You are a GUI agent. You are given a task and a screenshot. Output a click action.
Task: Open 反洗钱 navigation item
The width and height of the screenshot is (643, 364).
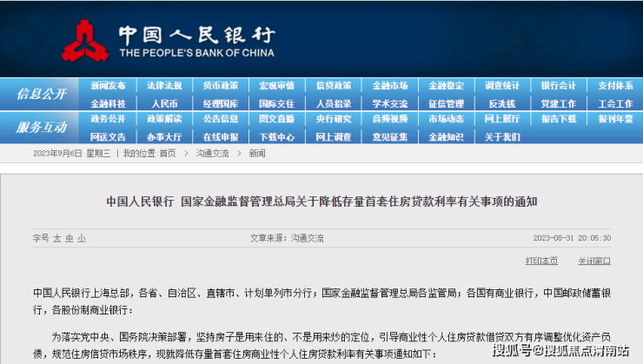[x=502, y=104]
